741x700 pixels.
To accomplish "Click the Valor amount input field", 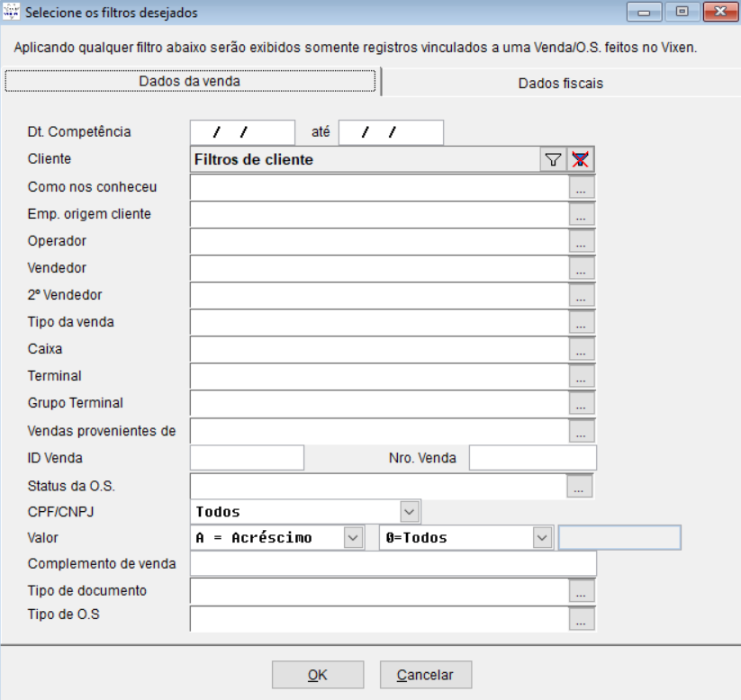I will 619,537.
